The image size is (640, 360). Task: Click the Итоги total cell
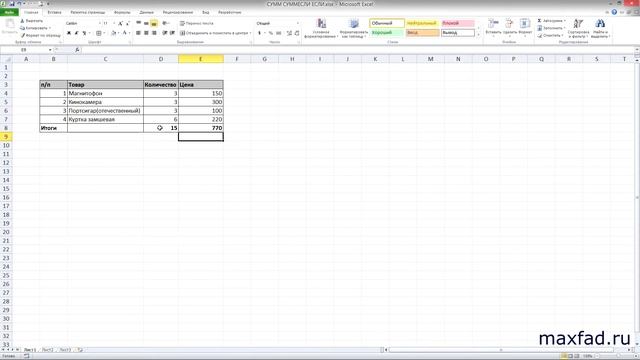[x=53, y=128]
